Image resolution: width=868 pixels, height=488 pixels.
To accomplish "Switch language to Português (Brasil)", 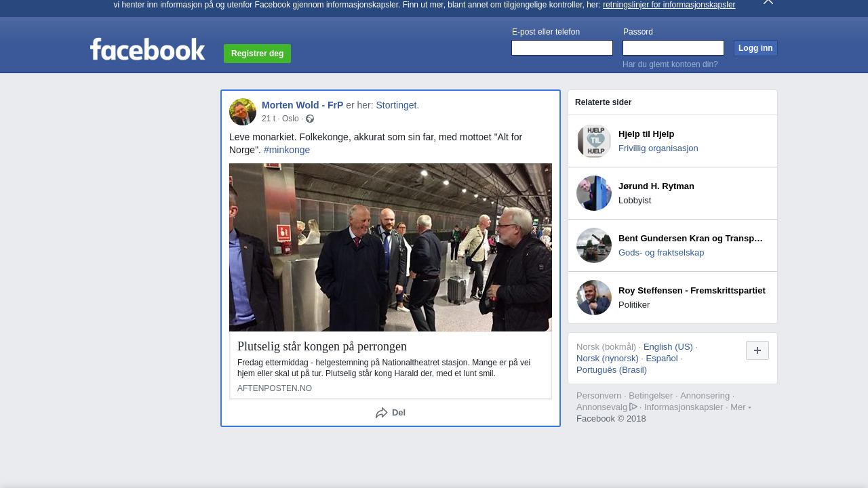I will point(612,369).
